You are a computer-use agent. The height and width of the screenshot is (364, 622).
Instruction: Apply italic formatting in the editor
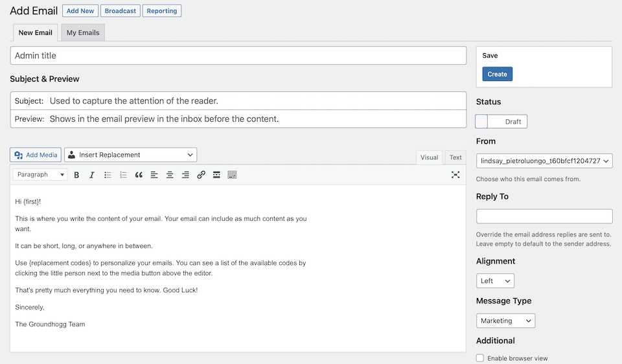[x=92, y=175]
